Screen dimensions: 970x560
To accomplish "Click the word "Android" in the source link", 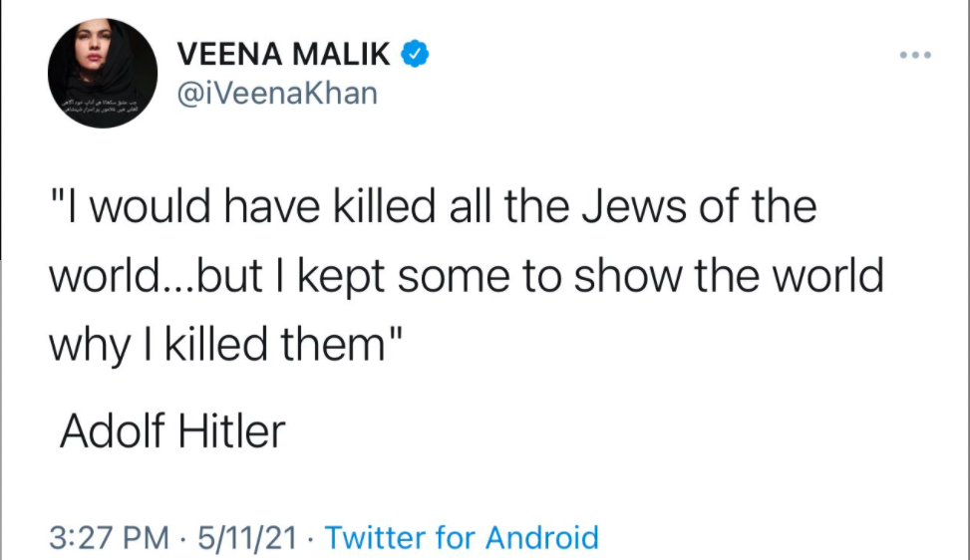I will click(542, 538).
